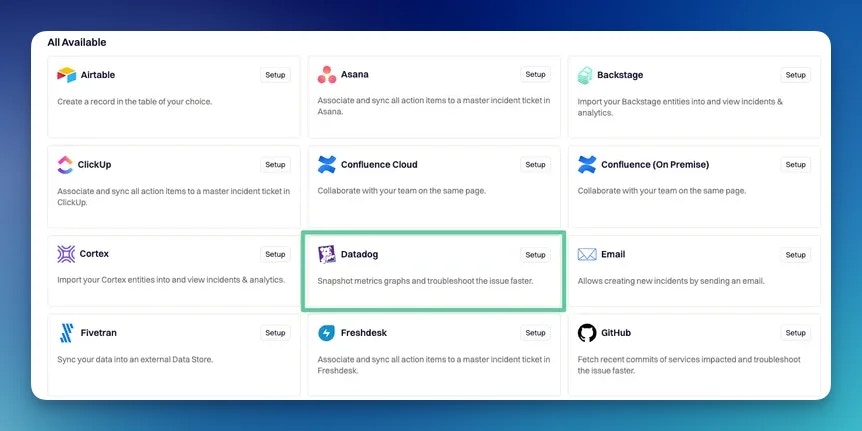Click Setup on Confluence Cloud card

click(x=535, y=165)
